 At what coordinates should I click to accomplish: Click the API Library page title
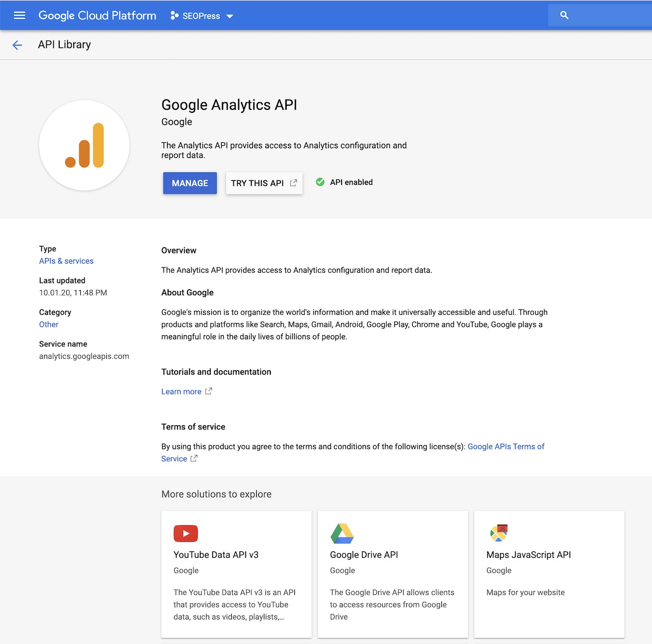(x=65, y=45)
